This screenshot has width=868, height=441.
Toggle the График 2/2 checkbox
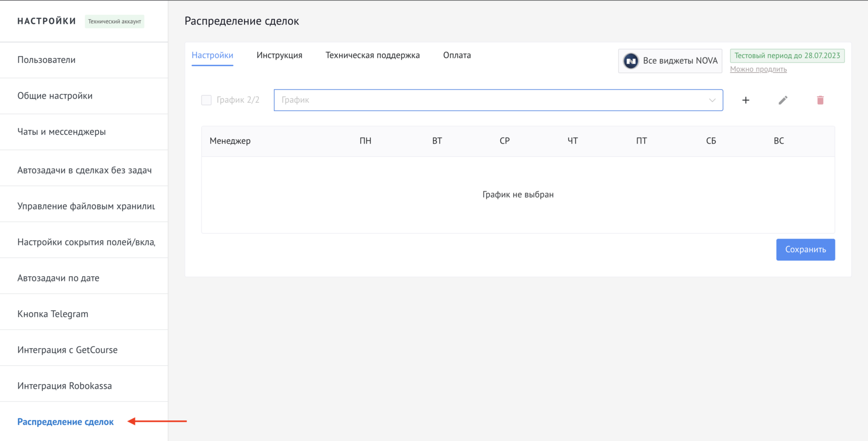click(206, 100)
